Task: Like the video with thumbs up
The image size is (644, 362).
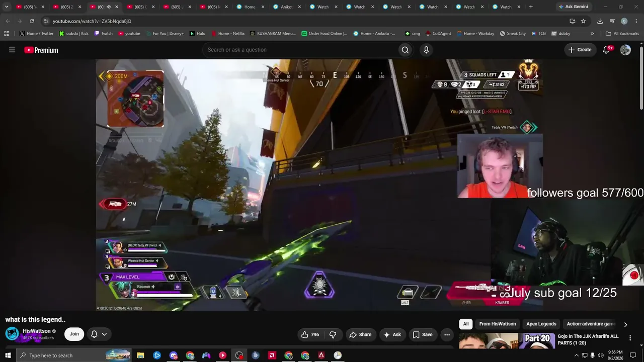Action: point(310,334)
